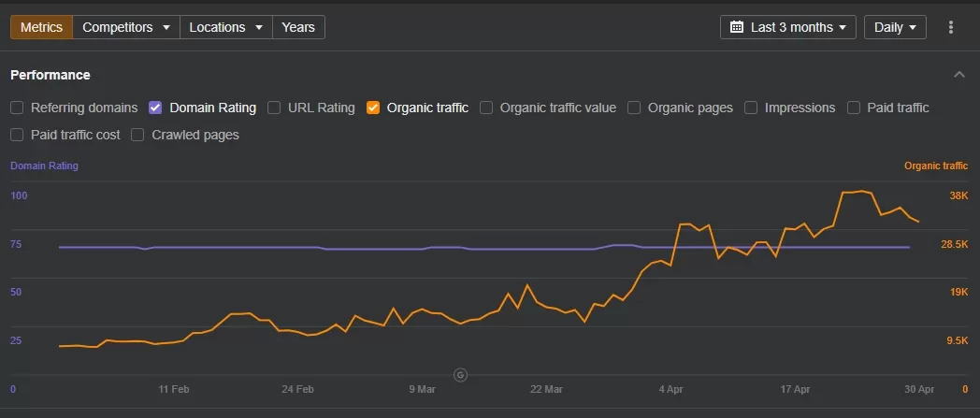The image size is (980, 418).
Task: Enable the Impressions checkbox
Action: [x=751, y=108]
